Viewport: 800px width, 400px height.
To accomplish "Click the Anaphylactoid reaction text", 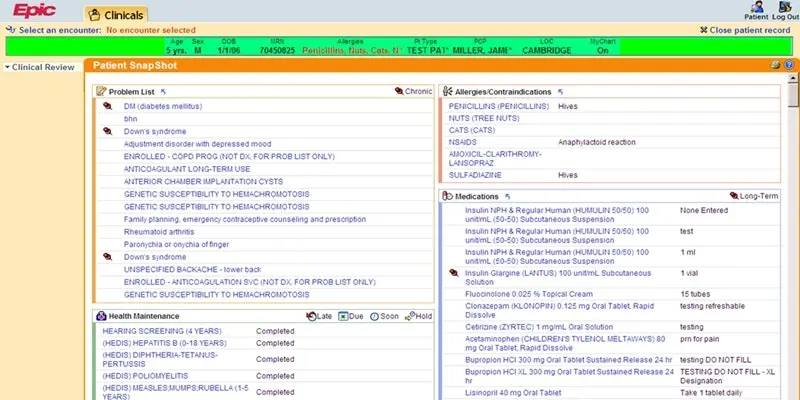I will 596,142.
